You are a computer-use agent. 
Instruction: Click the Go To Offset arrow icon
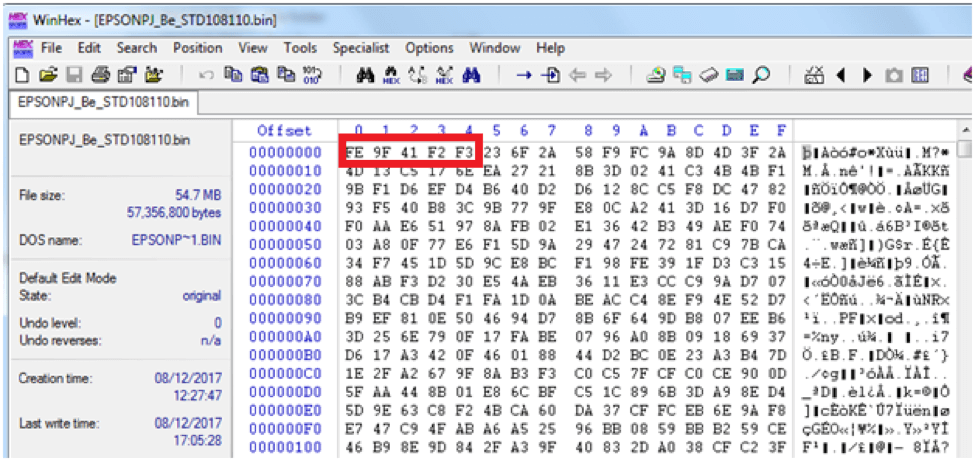click(x=525, y=76)
